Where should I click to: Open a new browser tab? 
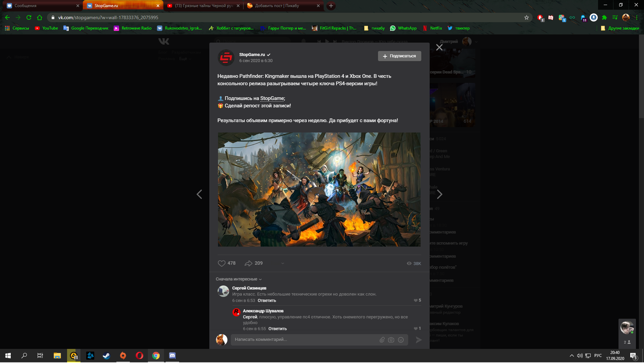(x=331, y=6)
